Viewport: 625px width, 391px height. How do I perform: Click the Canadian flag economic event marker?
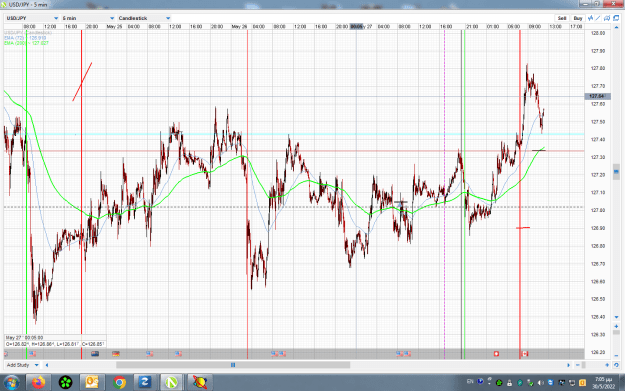coord(525,354)
